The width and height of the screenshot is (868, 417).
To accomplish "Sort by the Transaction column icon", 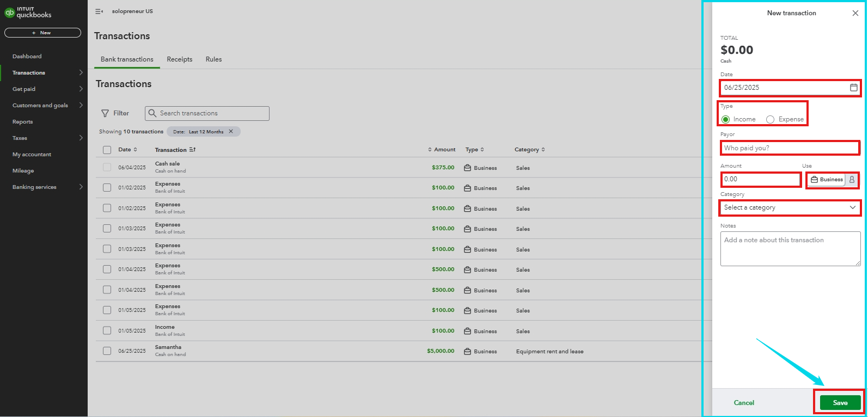I will 192,150.
